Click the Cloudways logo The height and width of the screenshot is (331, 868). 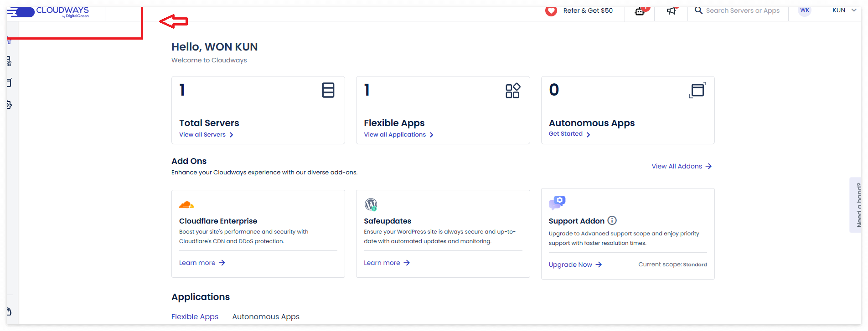(x=48, y=12)
